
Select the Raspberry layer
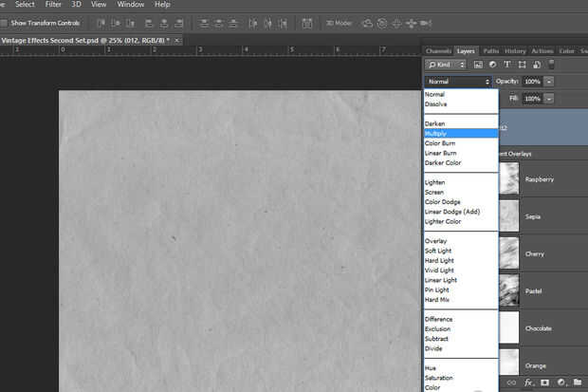[539, 178]
